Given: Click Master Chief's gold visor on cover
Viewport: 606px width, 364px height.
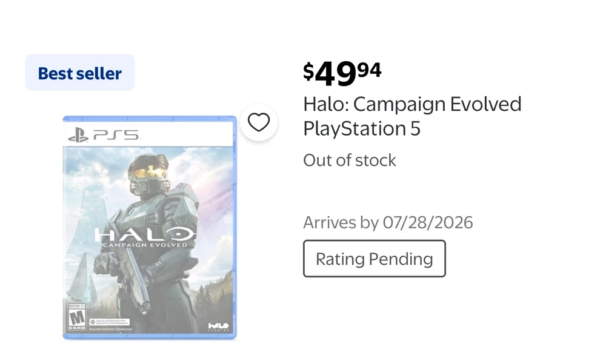Looking at the screenshot, I should (149, 170).
